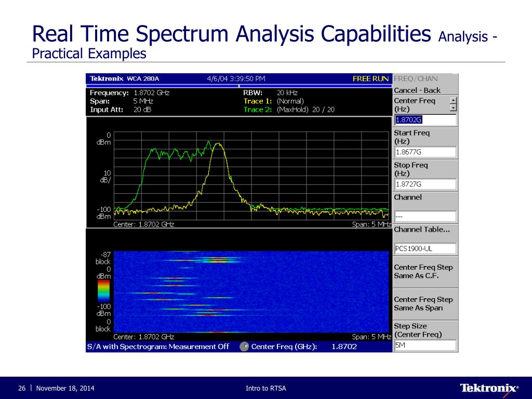Image resolution: width=532 pixels, height=399 pixels.
Task: Click the 10 dB/ scale label
Action: coord(105,177)
